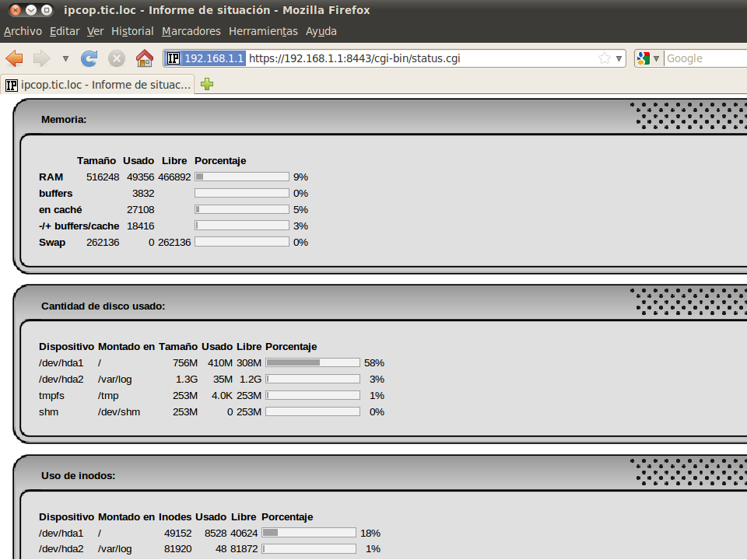Expand the address bar URL dropdown
The width and height of the screenshot is (747, 560).
click(x=619, y=58)
